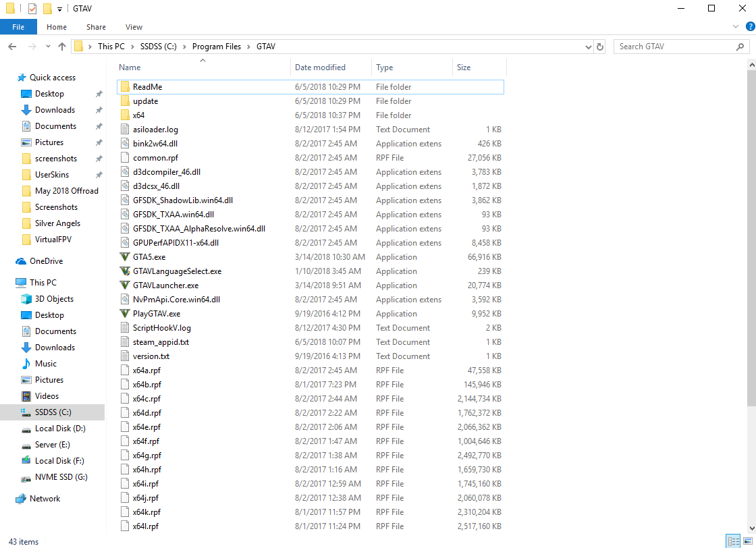The height and width of the screenshot is (548, 756).
Task: Switch to large icons view layout
Action: click(748, 541)
